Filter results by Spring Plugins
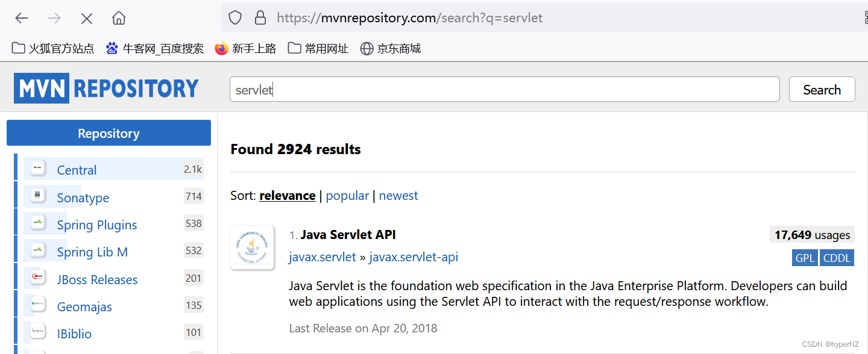868x354 pixels. (97, 225)
